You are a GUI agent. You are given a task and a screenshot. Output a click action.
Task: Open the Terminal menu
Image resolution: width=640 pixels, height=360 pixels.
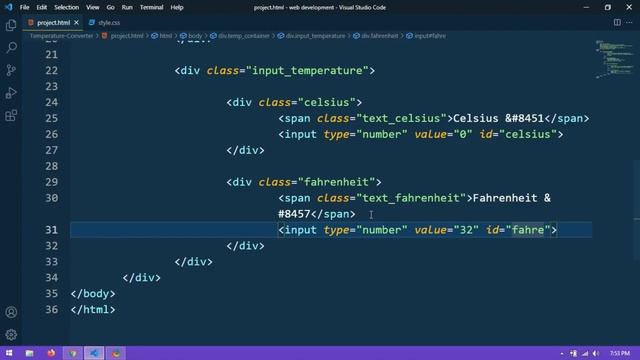pos(151,7)
